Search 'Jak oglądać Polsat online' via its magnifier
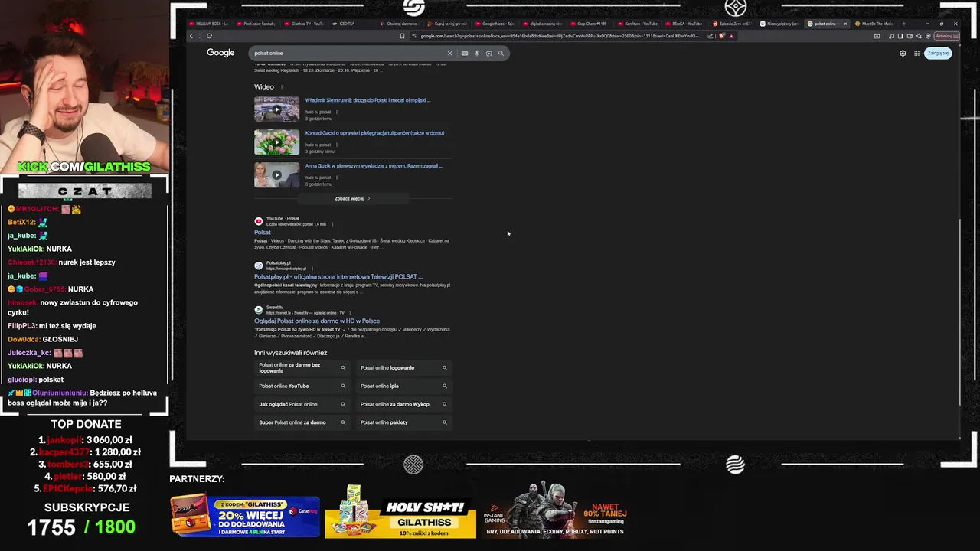980x551 pixels. click(x=343, y=404)
